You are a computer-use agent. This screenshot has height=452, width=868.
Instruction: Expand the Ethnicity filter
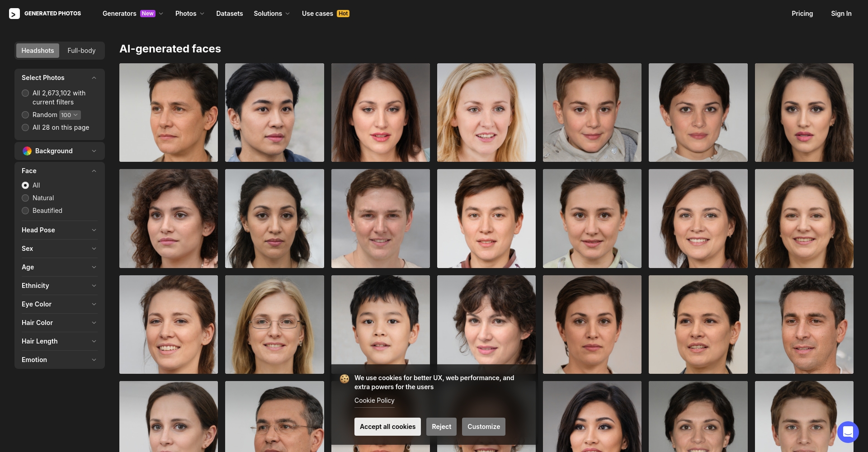59,286
